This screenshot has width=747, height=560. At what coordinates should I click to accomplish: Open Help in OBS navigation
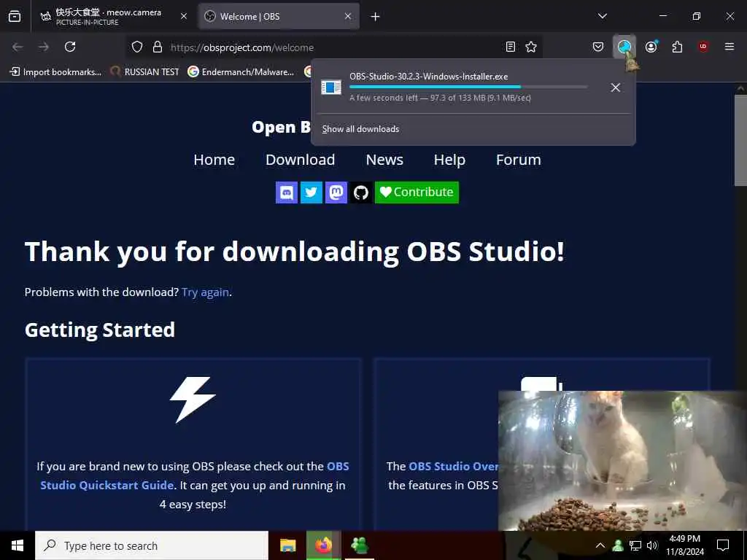point(449,160)
